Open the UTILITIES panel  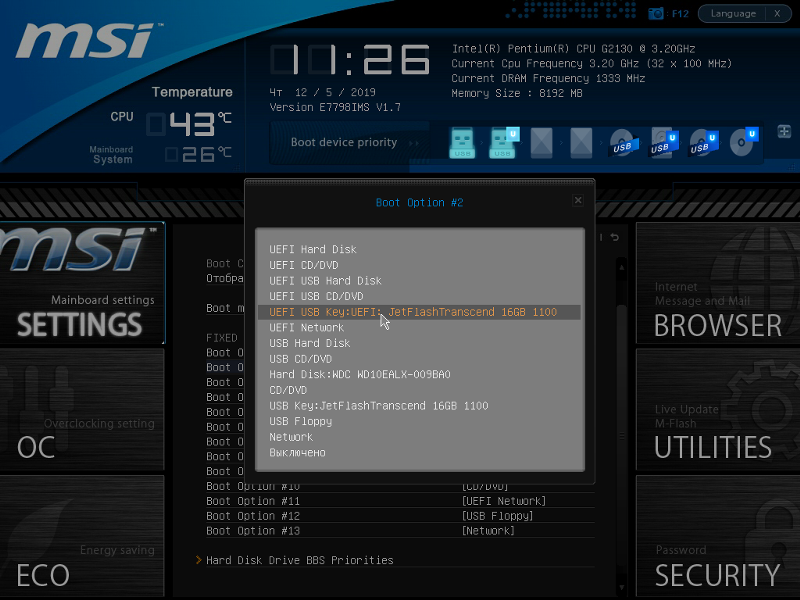tap(718, 410)
